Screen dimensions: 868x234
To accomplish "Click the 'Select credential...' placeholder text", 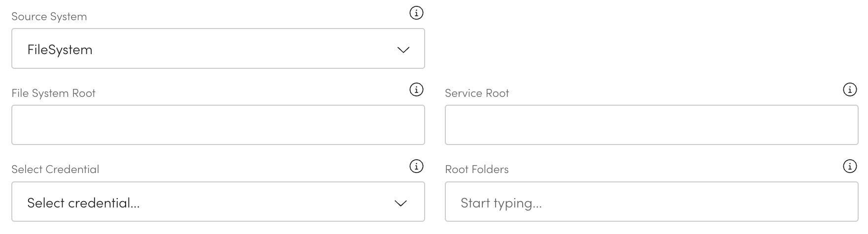I will click(x=83, y=203).
